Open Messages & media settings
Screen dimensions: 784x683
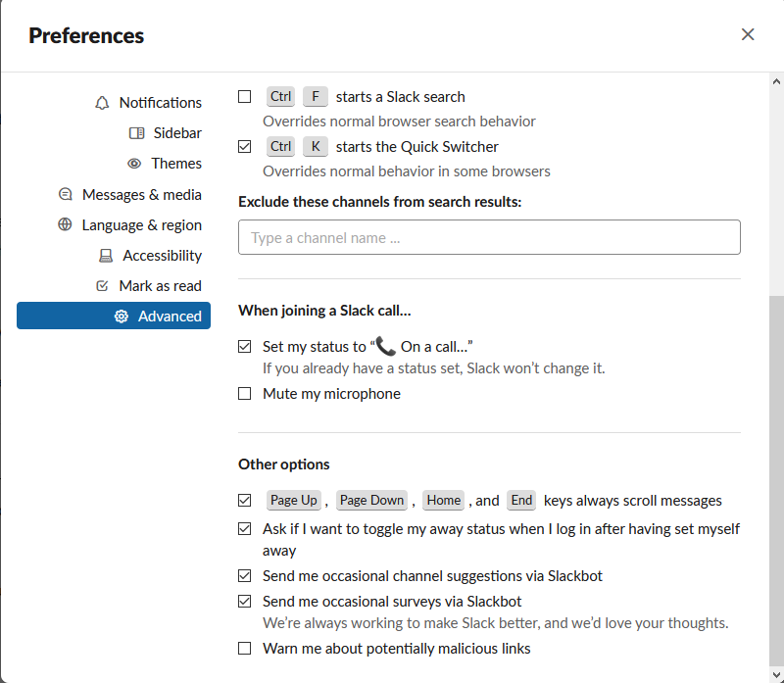(x=114, y=194)
